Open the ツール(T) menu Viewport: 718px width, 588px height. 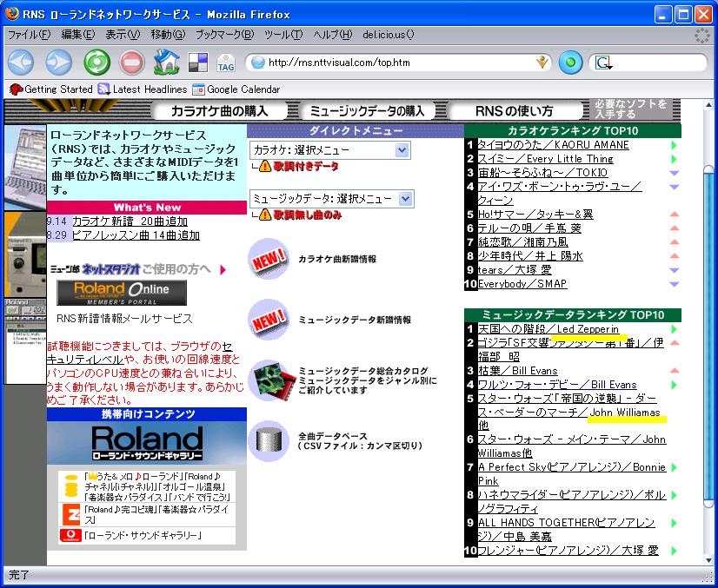[x=283, y=35]
